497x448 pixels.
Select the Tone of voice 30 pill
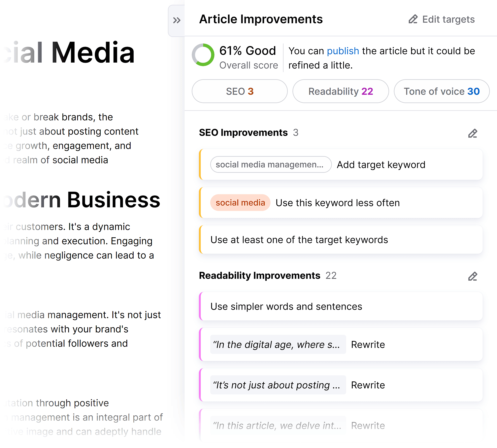coord(441,91)
